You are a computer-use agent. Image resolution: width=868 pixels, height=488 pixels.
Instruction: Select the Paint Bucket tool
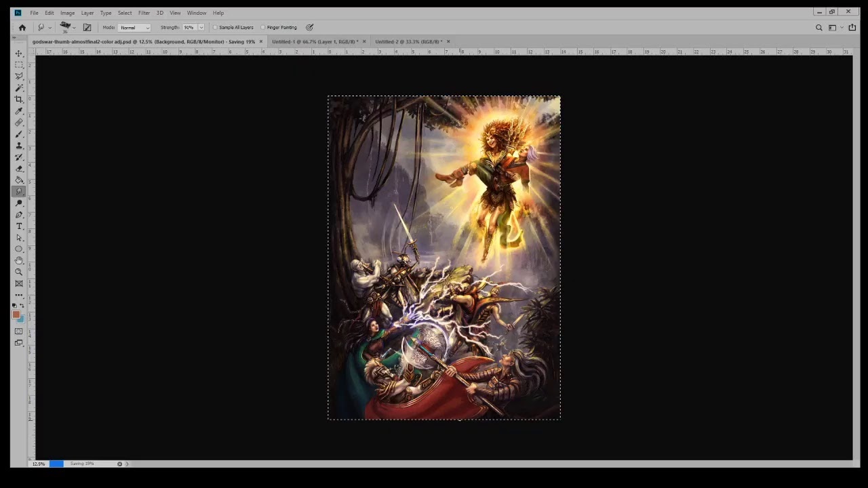19,180
